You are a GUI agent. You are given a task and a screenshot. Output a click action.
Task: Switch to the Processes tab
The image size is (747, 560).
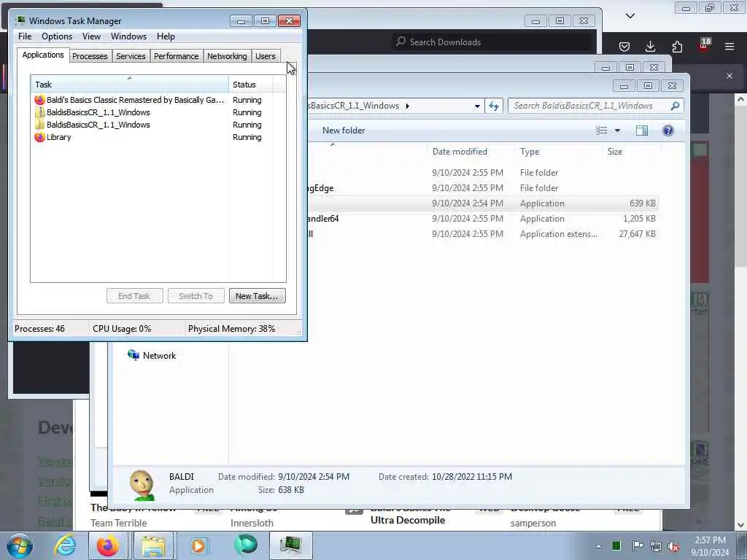[x=90, y=56]
